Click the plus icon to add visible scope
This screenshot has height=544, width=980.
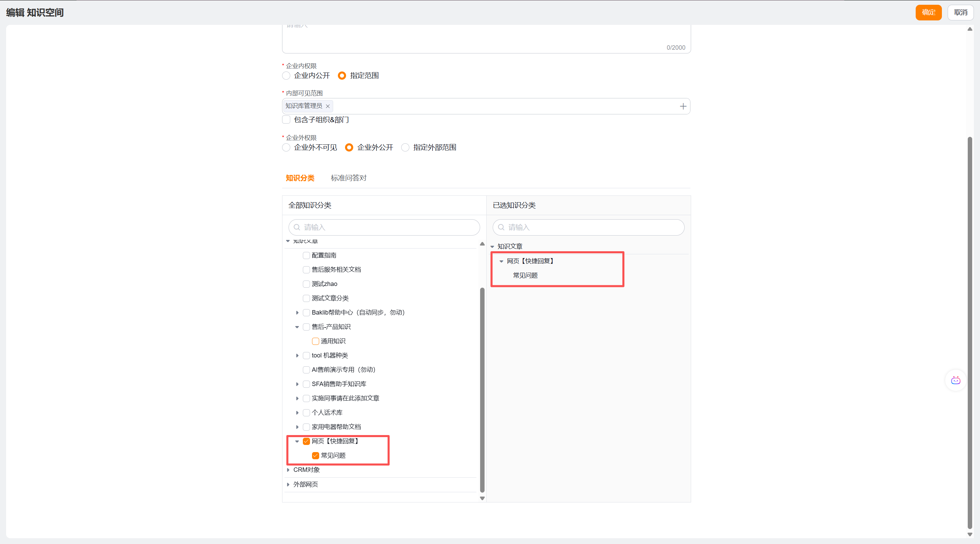[x=683, y=106]
